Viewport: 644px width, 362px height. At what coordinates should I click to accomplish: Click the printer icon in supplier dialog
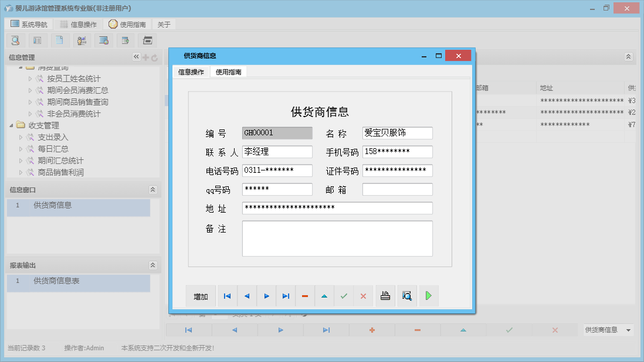tap(385, 296)
